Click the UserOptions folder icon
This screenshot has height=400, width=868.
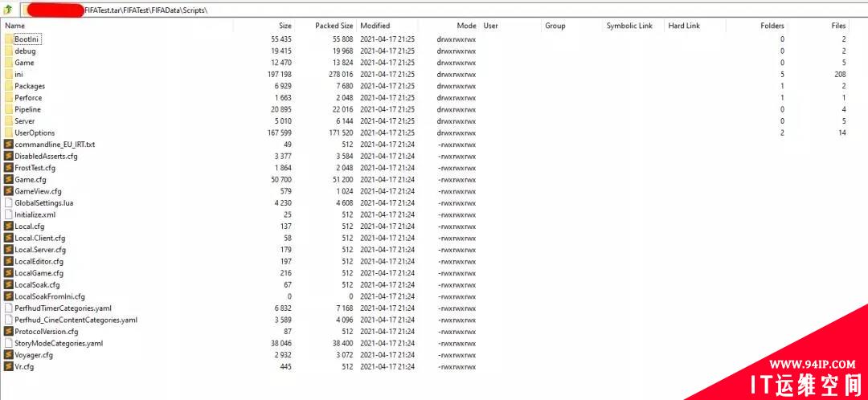click(8, 133)
